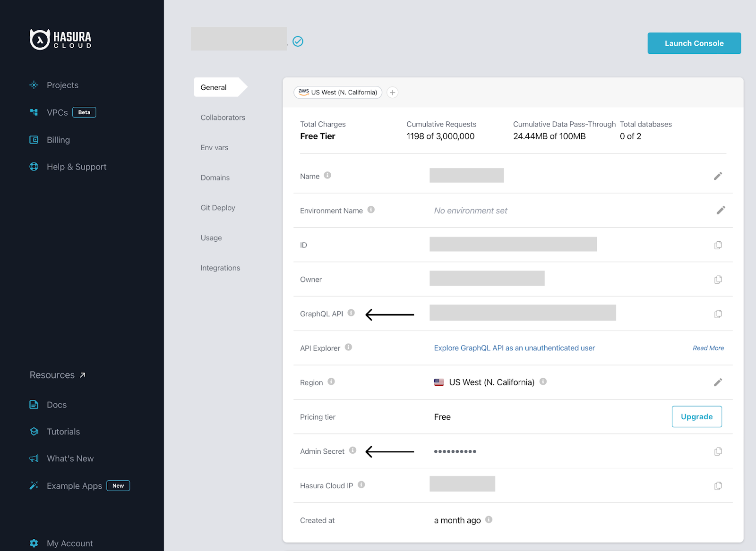Screen dimensions: 756x551
Task: Click the New badge beside Example Apps
Action: [x=118, y=486]
